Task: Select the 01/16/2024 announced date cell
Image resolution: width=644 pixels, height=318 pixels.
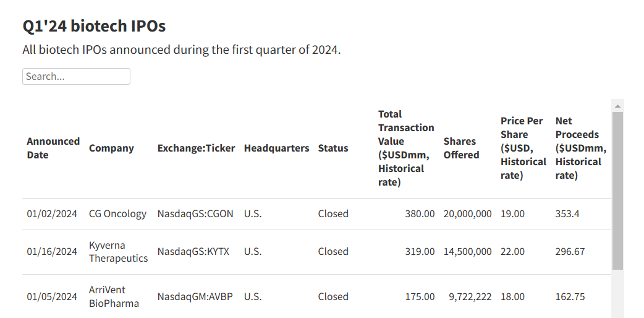Action: (x=52, y=251)
